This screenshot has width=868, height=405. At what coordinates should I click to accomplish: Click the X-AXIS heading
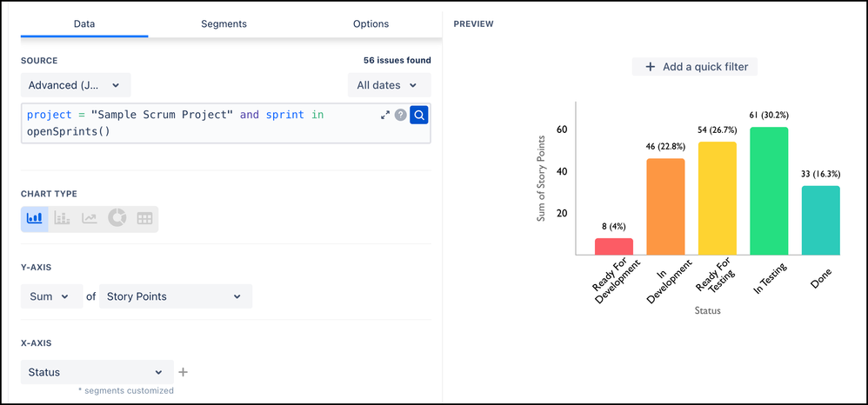coord(36,343)
